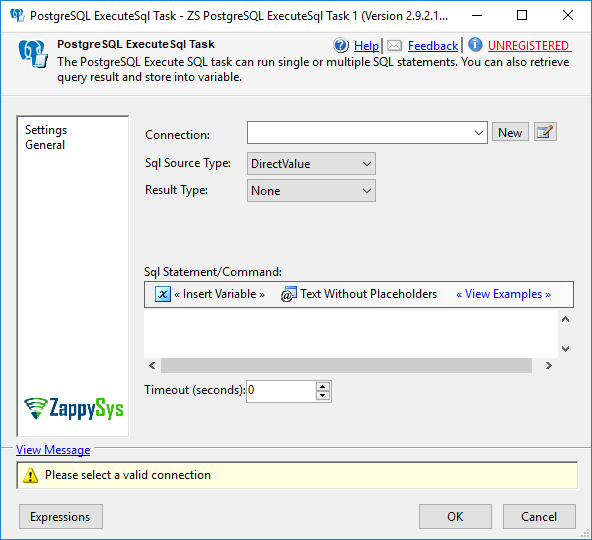Click the View Examples link
592x540 pixels.
503,294
